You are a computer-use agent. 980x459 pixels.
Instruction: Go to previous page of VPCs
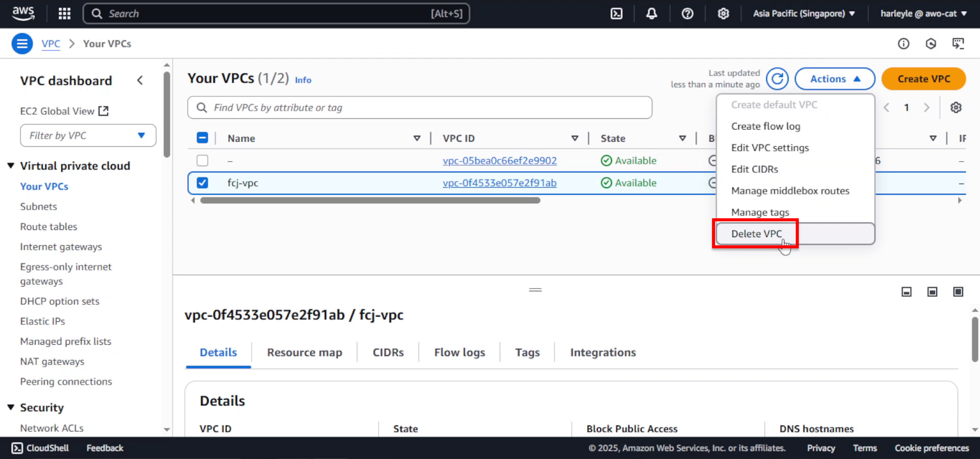[887, 108]
